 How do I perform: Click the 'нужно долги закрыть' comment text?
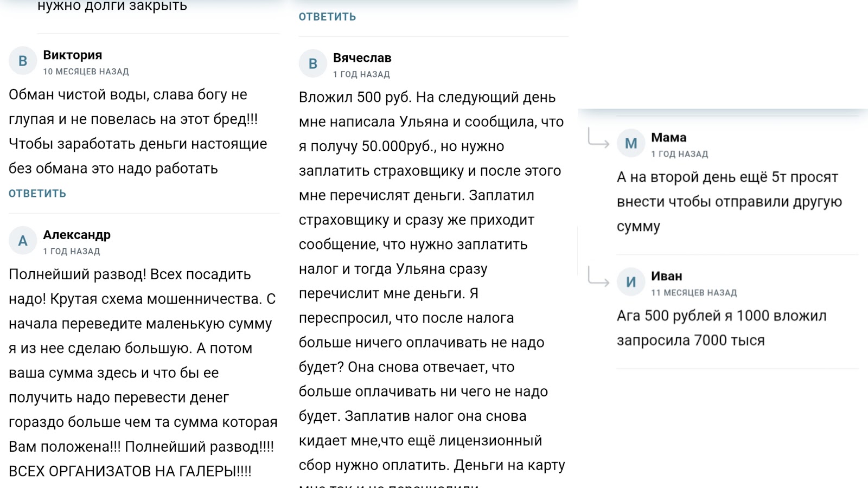pyautogui.click(x=111, y=7)
